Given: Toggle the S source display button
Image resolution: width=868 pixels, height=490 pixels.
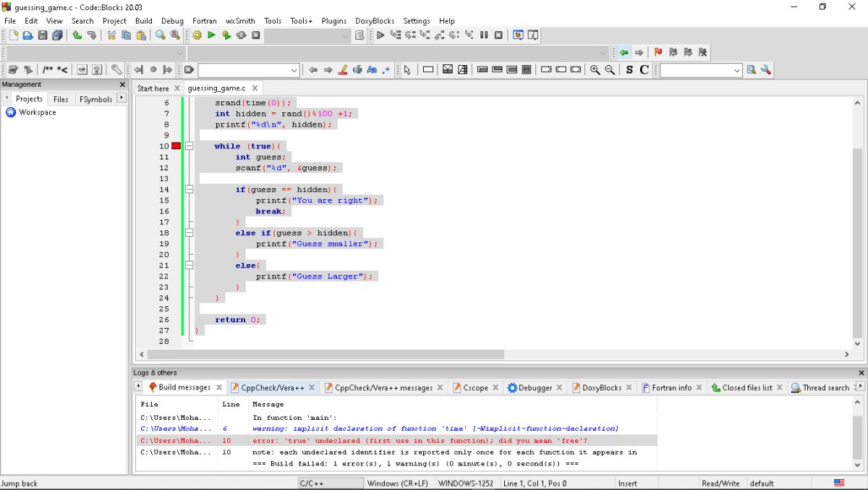Looking at the screenshot, I should [629, 70].
